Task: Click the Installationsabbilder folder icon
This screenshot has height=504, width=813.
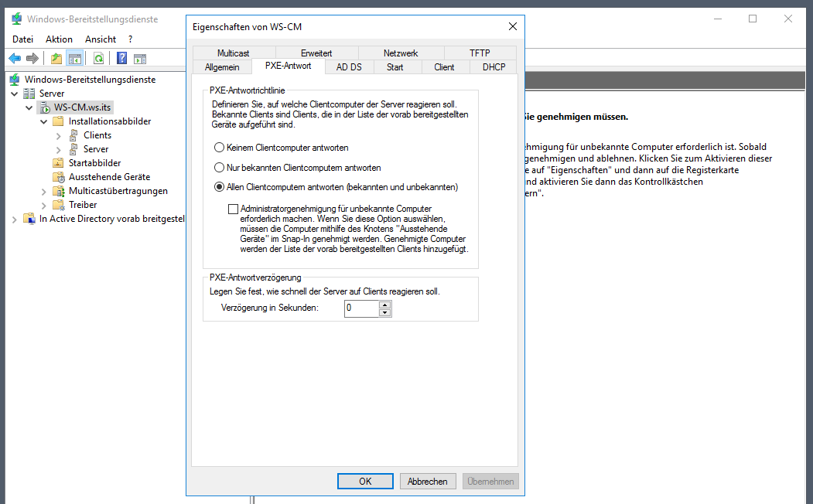Action: 59,121
